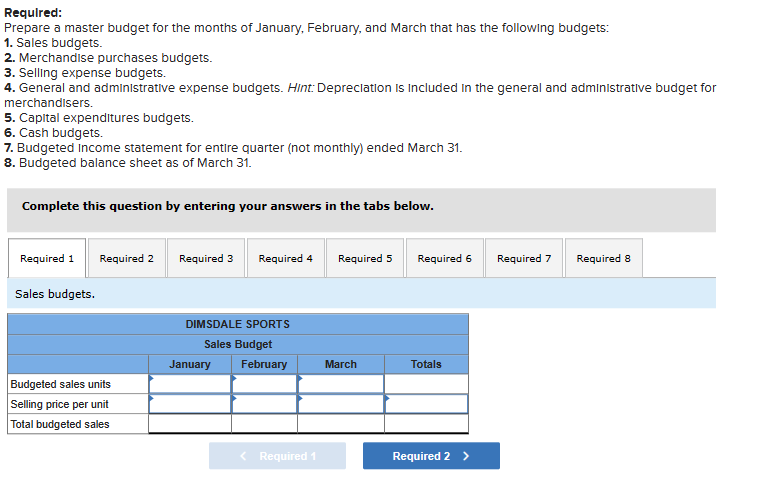This screenshot has height=479, width=774.
Task: Click requirement 2 'Merchandise purchases budgets.' line
Action: point(108,58)
